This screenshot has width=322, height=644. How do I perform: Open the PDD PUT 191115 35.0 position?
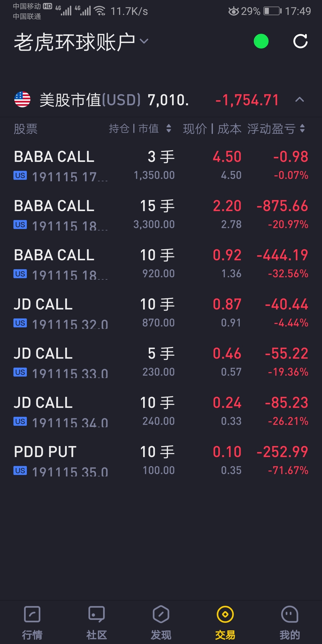click(x=161, y=461)
